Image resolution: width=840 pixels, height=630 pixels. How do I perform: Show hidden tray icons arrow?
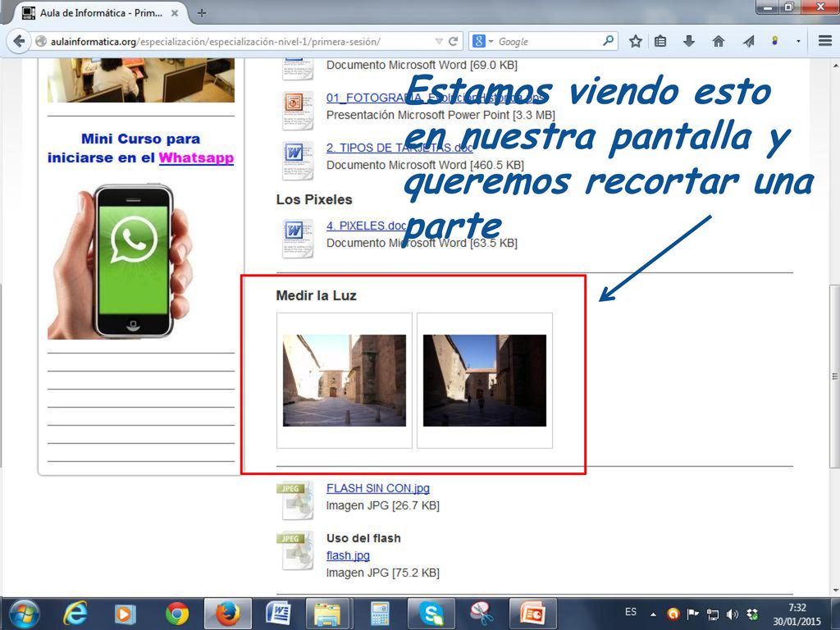coord(653,614)
